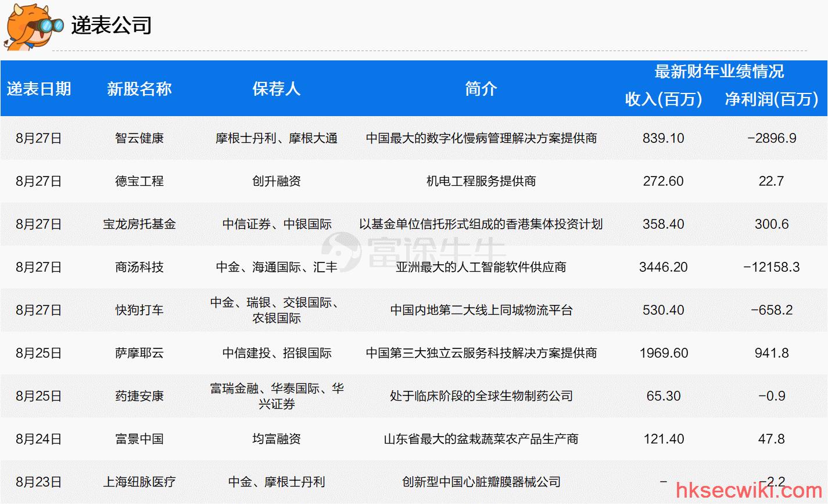Click description 处于临床阶段的全球生物制药公司
This screenshot has height=504, width=828.
point(481,396)
